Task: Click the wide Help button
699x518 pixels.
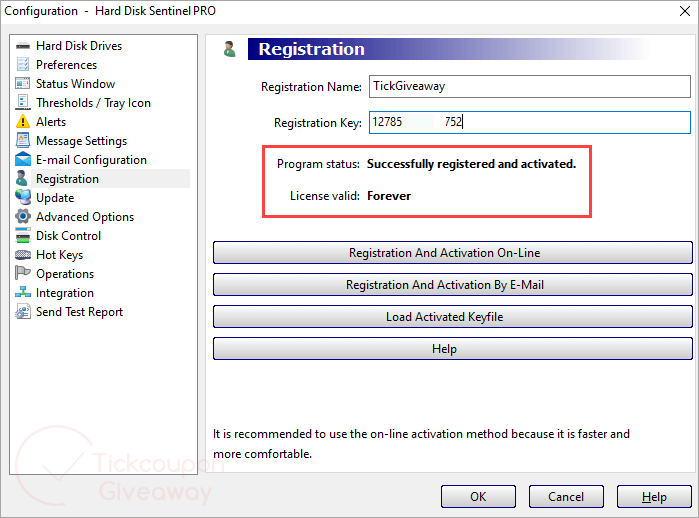Action: [453, 349]
